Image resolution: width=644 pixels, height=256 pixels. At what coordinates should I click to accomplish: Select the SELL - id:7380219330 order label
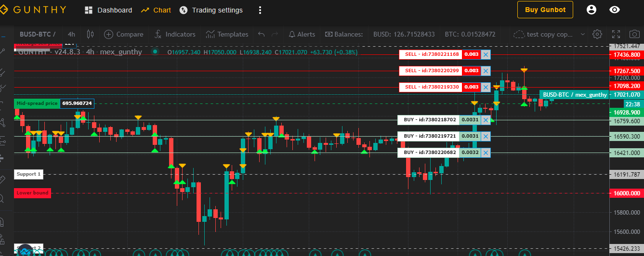coord(431,87)
